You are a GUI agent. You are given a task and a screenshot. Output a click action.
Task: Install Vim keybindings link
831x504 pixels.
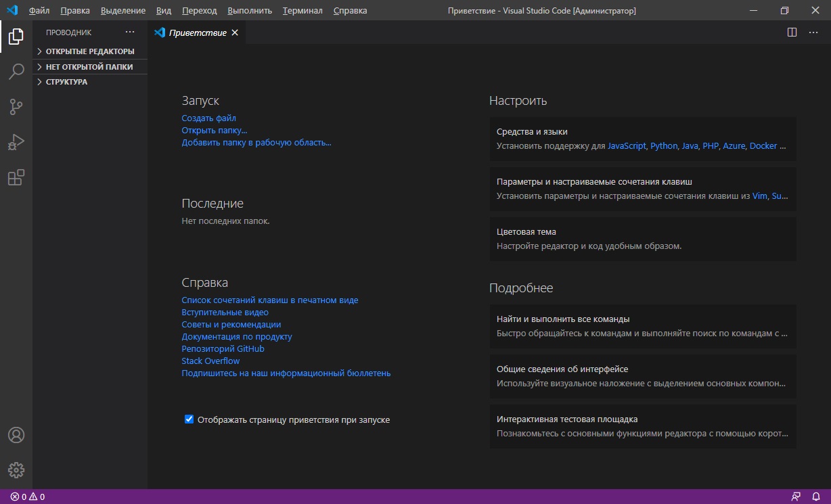coord(760,197)
